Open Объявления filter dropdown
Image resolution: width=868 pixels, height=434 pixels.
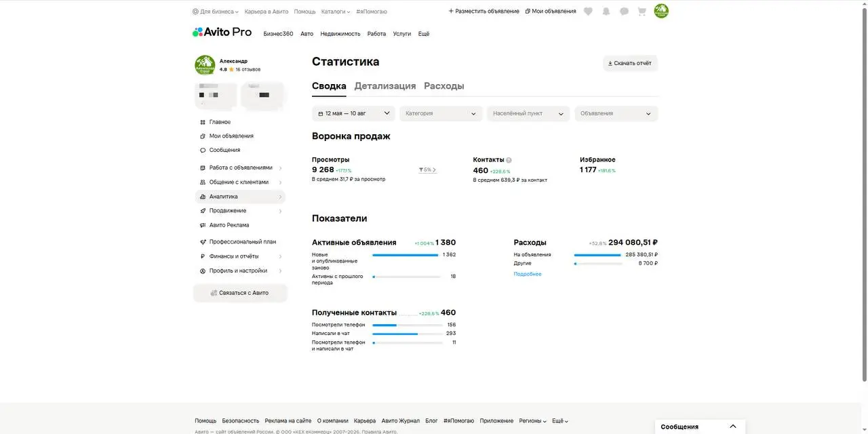616,113
